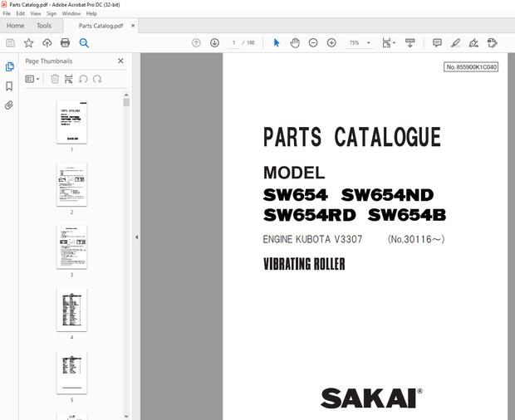Switch to the Tools tab
This screenshot has height=420, width=515.
click(x=44, y=26)
